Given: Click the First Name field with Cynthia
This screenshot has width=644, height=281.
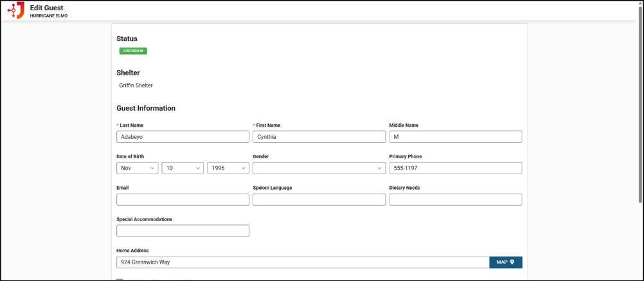Looking at the screenshot, I should click(x=319, y=136).
